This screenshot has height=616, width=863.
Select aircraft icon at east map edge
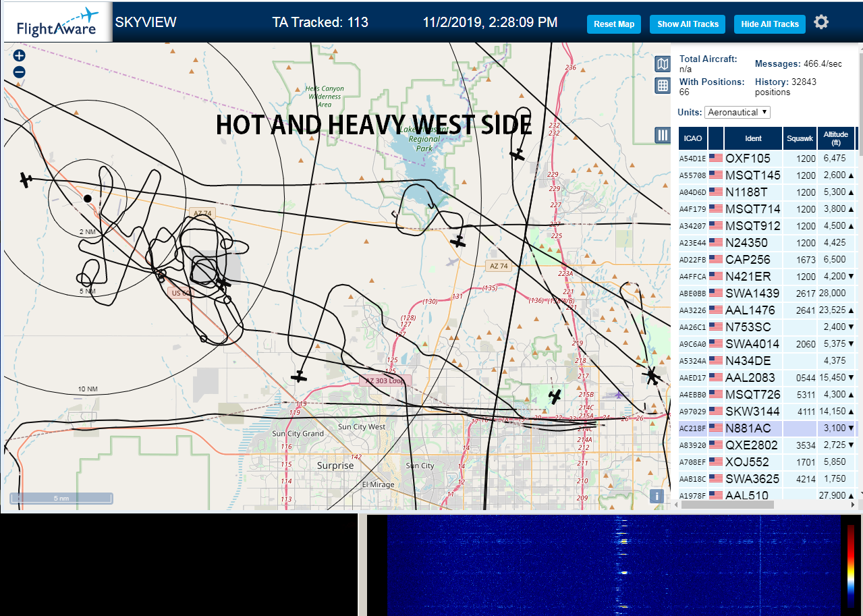(652, 376)
